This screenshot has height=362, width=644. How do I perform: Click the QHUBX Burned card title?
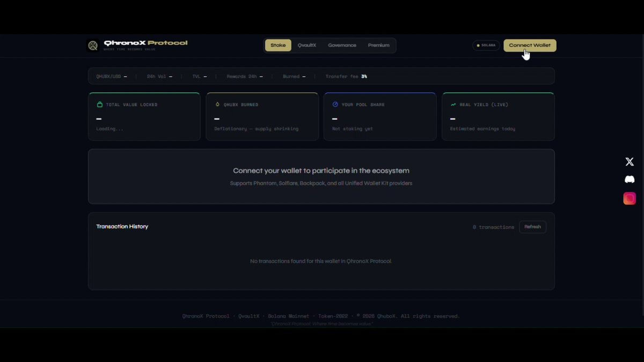241,105
